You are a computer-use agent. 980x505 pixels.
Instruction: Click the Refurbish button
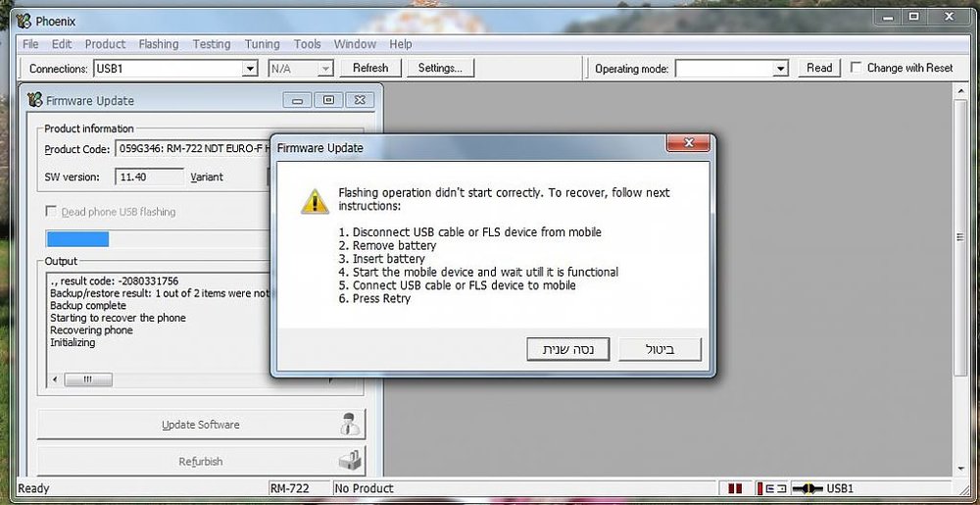pos(201,461)
